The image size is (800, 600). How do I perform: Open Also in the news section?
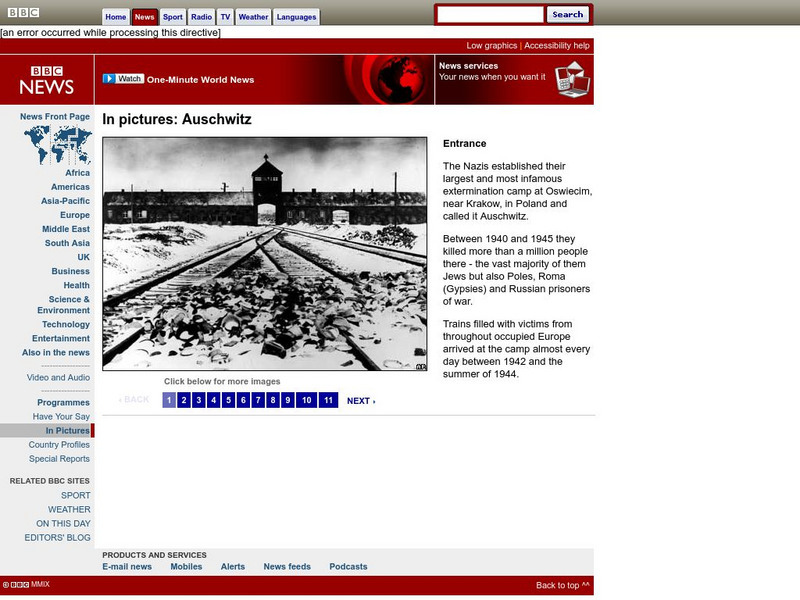pyautogui.click(x=56, y=352)
